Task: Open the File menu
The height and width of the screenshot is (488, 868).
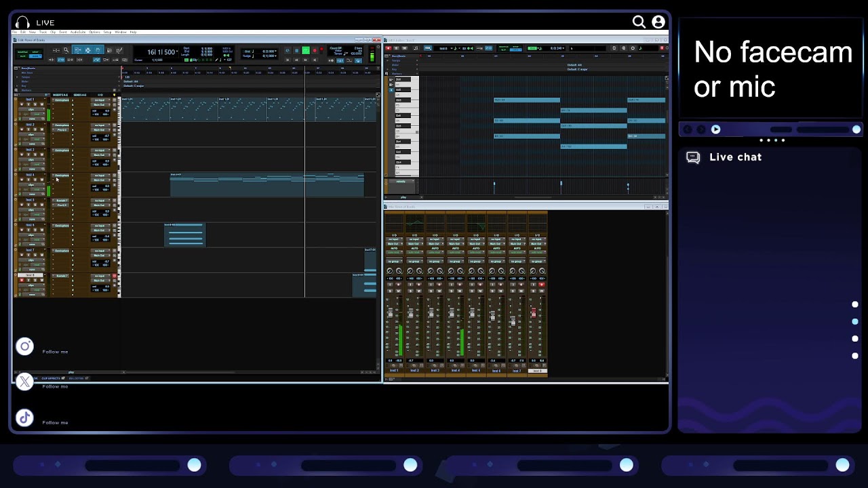Action: click(15, 32)
